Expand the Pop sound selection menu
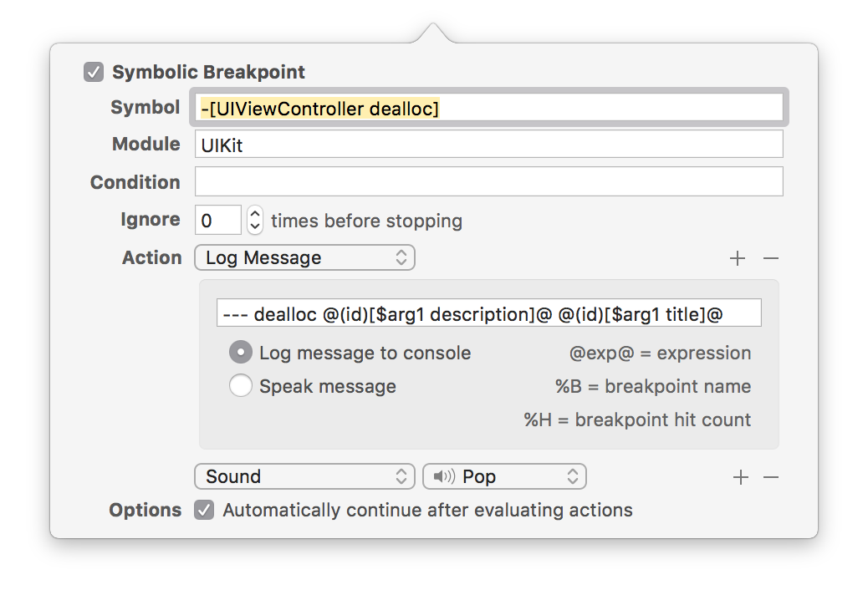The width and height of the screenshot is (868, 595). [505, 476]
